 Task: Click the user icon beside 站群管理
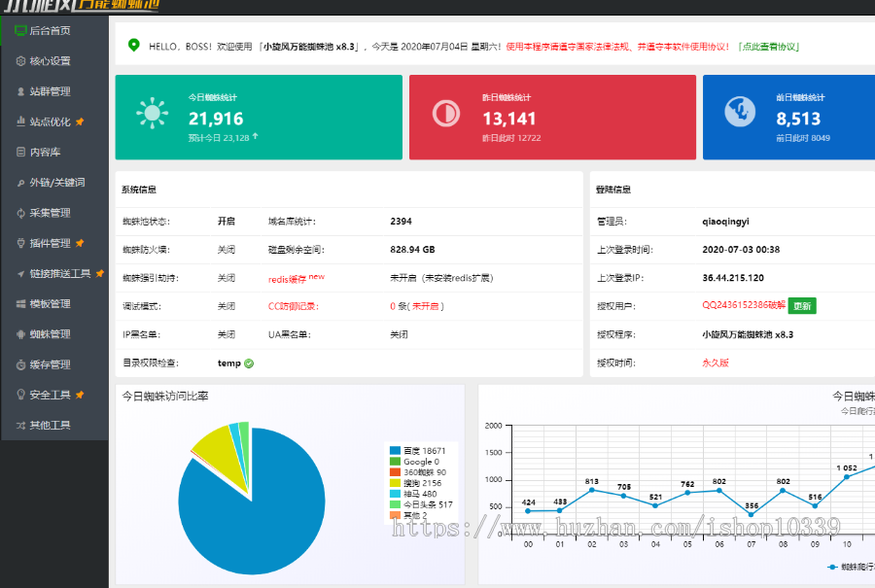[20, 91]
